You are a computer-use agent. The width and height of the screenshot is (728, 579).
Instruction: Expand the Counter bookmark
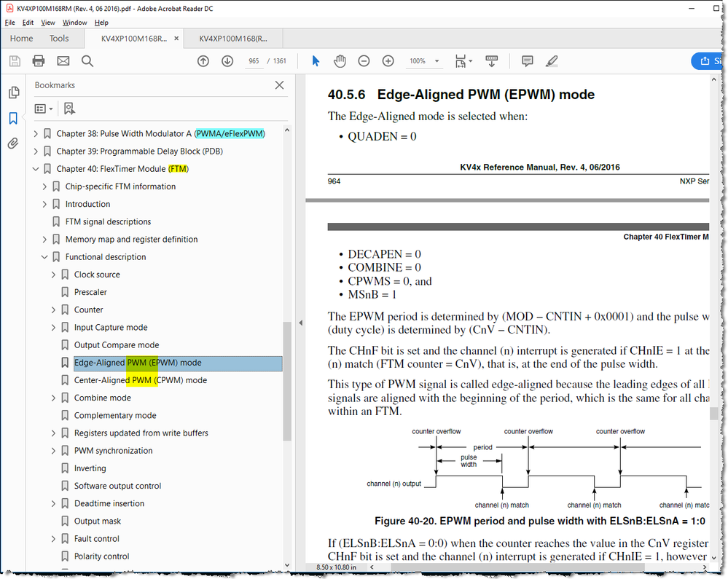point(53,310)
